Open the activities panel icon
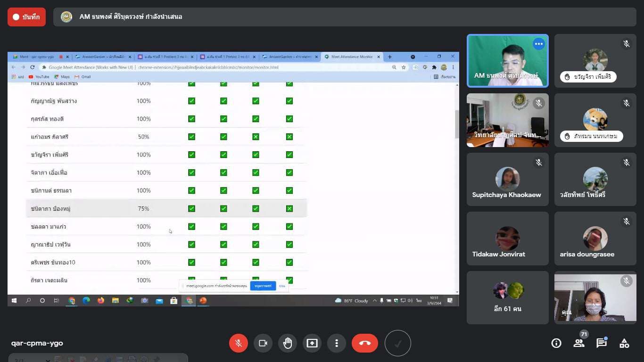 coord(624,343)
